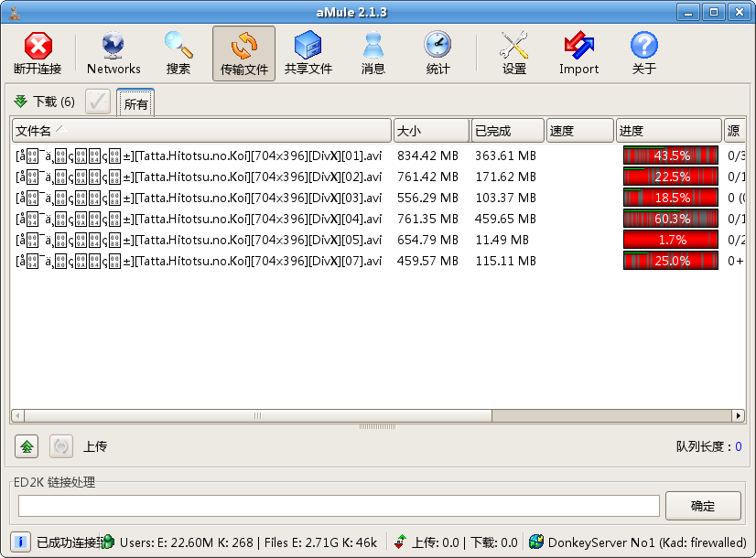Click the 43.5% progress bar
Image resolution: width=756 pixels, height=558 pixels.
coord(671,156)
